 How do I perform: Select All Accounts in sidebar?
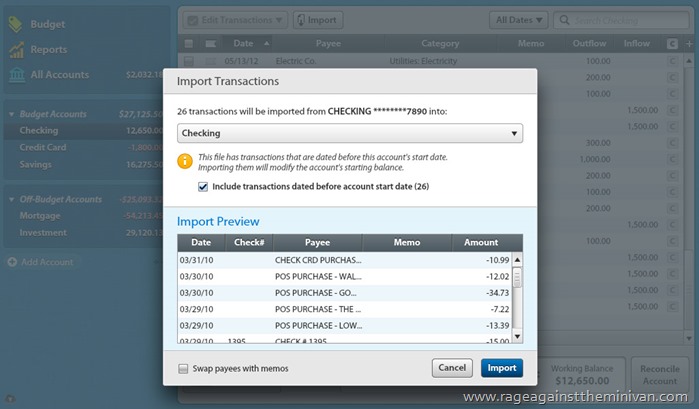(60, 74)
